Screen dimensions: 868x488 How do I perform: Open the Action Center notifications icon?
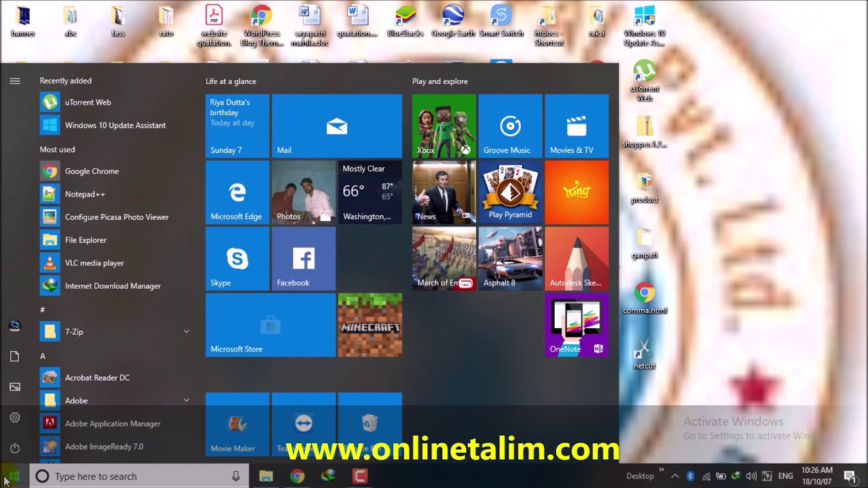pos(850,476)
